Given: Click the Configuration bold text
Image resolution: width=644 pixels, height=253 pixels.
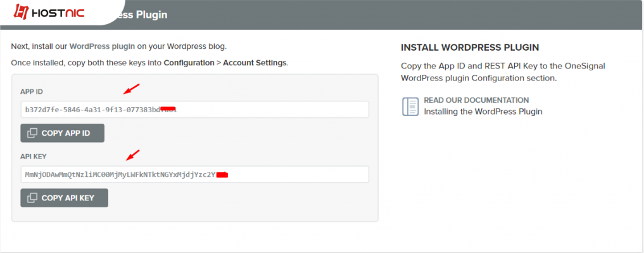Looking at the screenshot, I should tap(189, 63).
